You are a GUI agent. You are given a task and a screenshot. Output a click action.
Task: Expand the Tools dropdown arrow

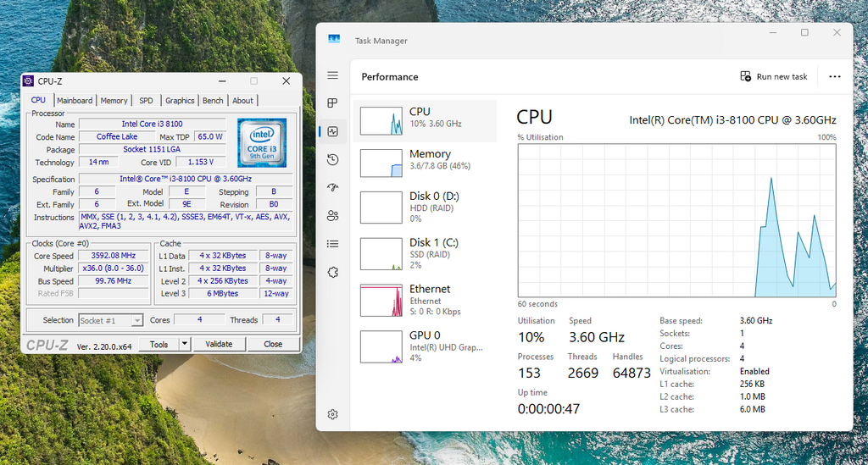point(185,344)
